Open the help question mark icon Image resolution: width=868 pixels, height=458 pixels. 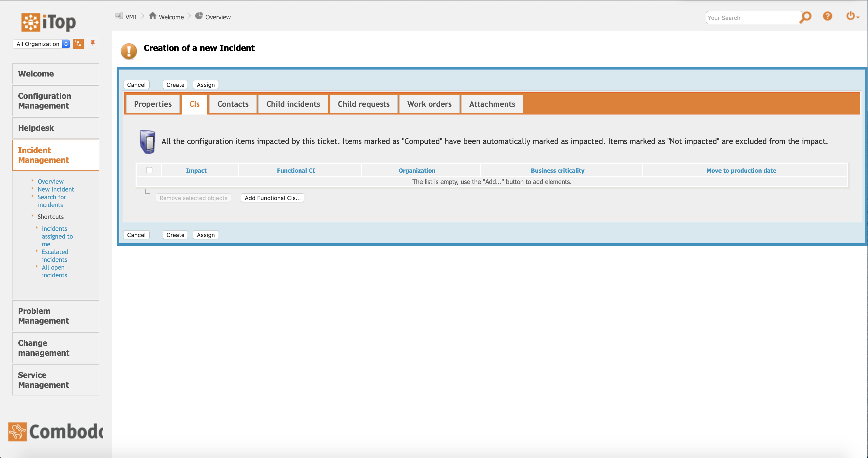827,16
